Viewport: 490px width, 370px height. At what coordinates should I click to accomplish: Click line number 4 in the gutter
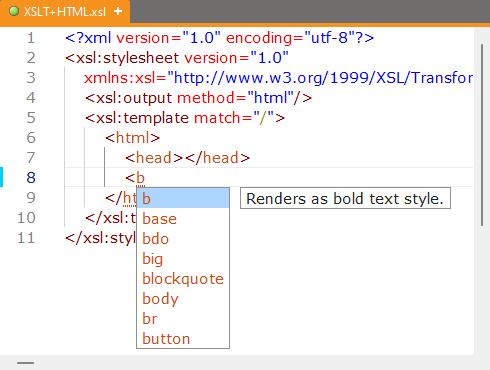tap(31, 98)
